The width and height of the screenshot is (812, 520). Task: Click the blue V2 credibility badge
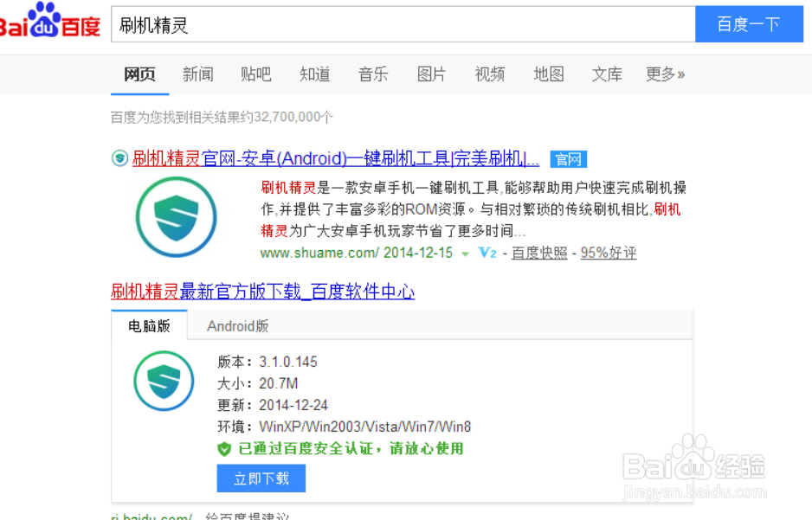485,253
